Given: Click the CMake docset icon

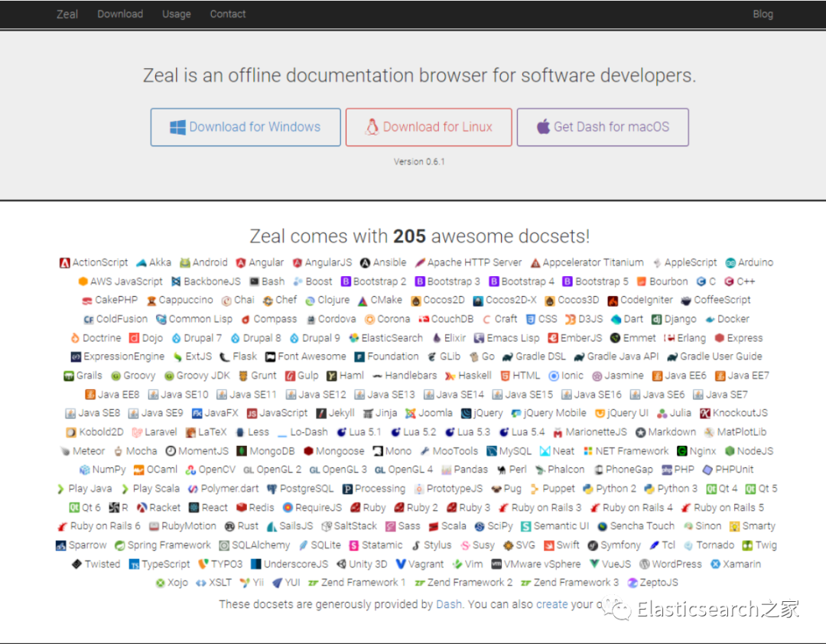Looking at the screenshot, I should tap(363, 301).
